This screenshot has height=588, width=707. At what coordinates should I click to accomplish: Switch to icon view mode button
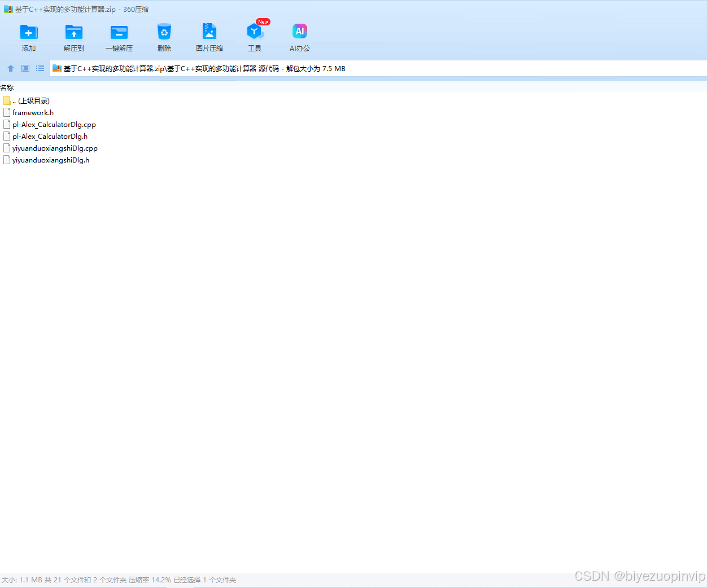click(x=25, y=68)
